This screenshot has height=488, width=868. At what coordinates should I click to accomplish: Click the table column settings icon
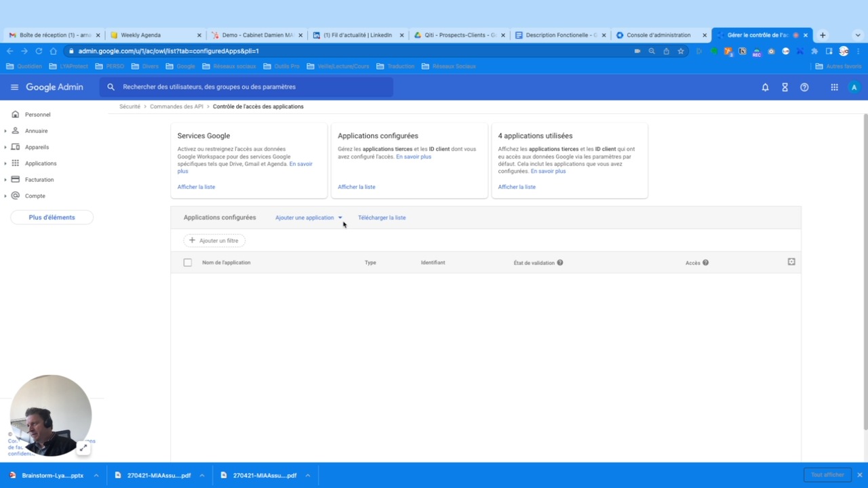791,262
